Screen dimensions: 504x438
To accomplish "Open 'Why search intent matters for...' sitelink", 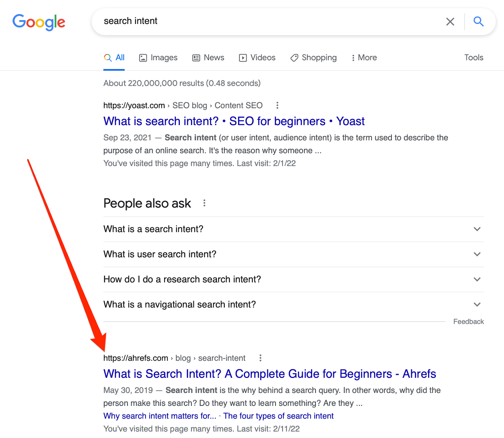I will [160, 416].
